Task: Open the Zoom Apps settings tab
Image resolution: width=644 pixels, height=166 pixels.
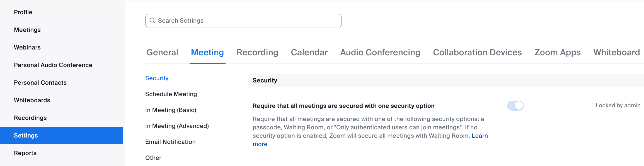Action: click(557, 52)
